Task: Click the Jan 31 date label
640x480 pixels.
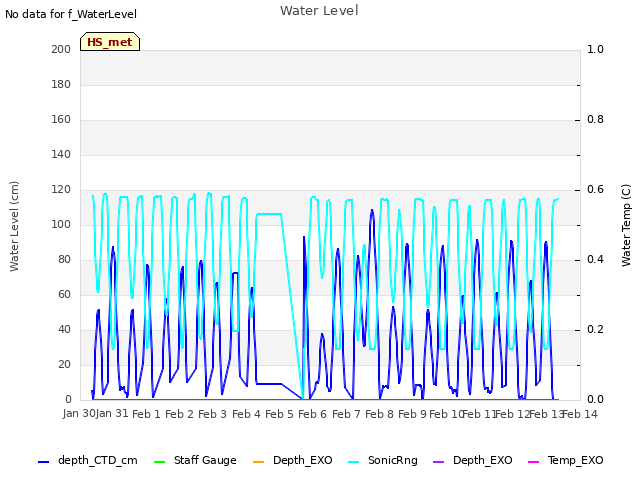Action: tap(112, 413)
